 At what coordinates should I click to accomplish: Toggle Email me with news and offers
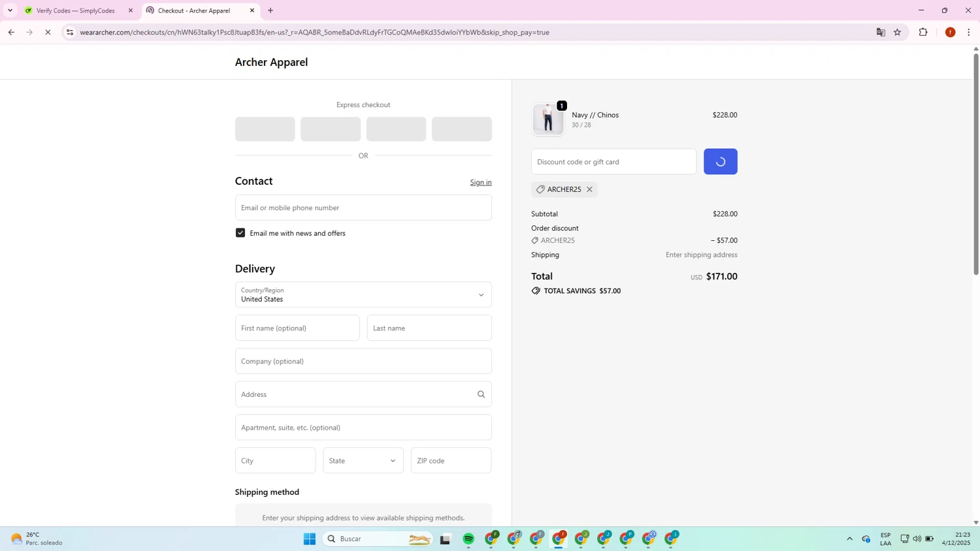(x=240, y=233)
